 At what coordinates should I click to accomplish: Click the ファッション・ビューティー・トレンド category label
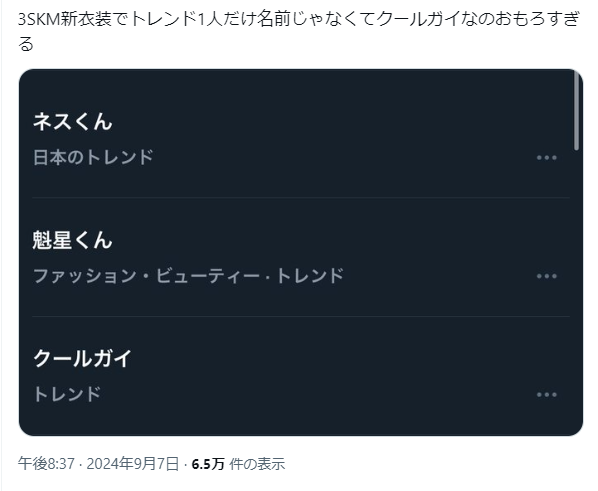coord(188,276)
